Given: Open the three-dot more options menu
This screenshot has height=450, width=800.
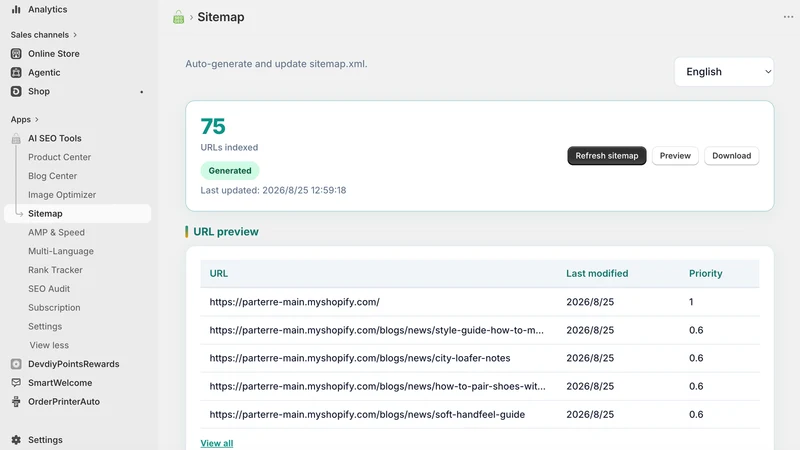Looking at the screenshot, I should point(788,17).
